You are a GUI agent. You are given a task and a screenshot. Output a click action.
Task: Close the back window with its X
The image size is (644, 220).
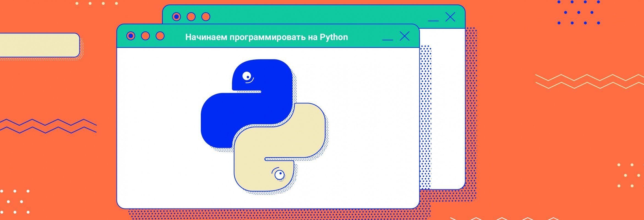pyautogui.click(x=450, y=17)
